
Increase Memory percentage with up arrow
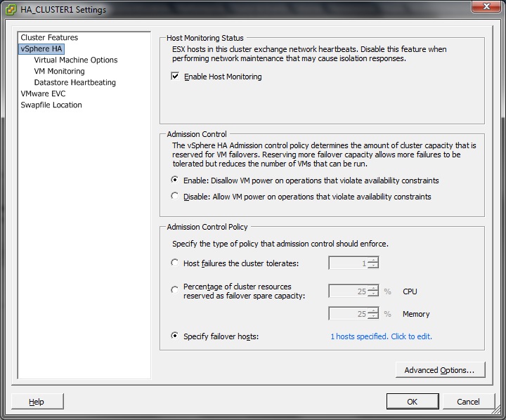click(x=373, y=310)
